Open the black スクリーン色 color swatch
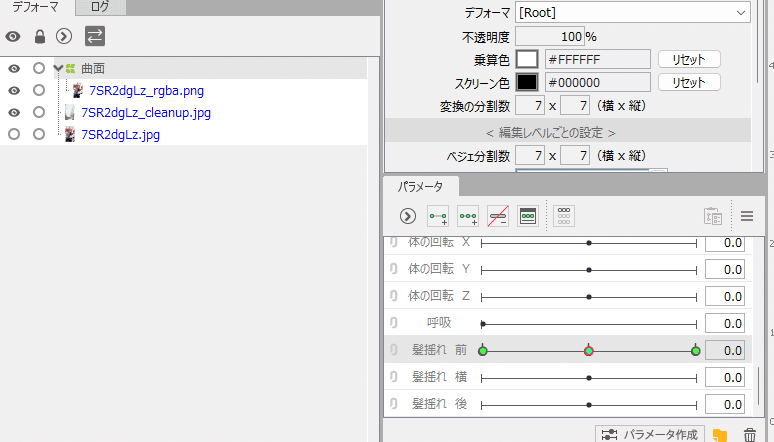Viewport: 774px width, 442px height. coord(527,82)
